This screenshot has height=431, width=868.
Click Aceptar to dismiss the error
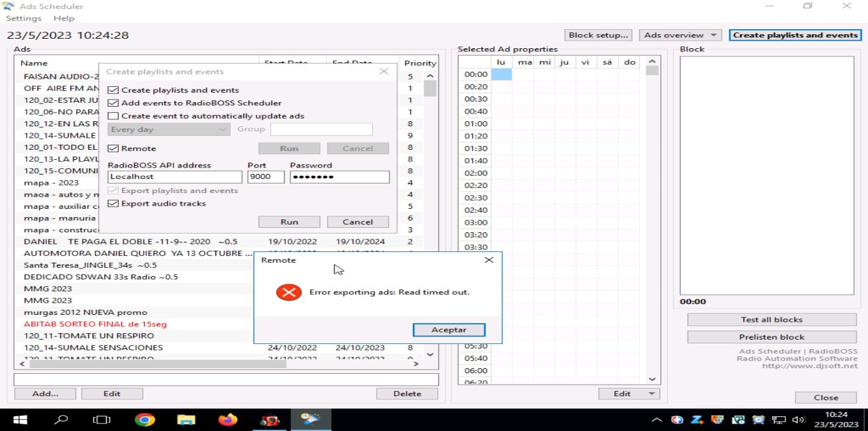[x=449, y=330]
